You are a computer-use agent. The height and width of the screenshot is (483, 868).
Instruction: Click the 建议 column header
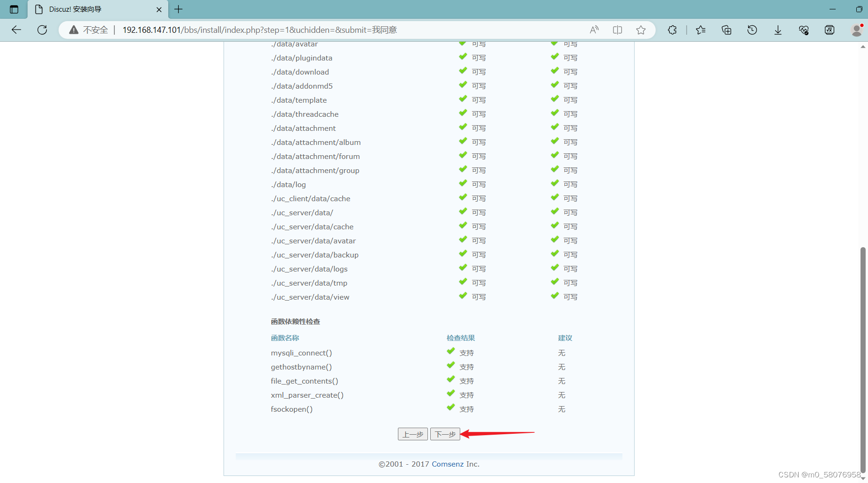565,338
